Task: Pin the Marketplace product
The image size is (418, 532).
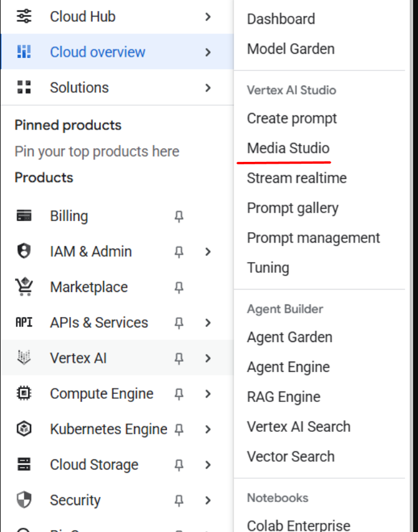Action: [179, 288]
